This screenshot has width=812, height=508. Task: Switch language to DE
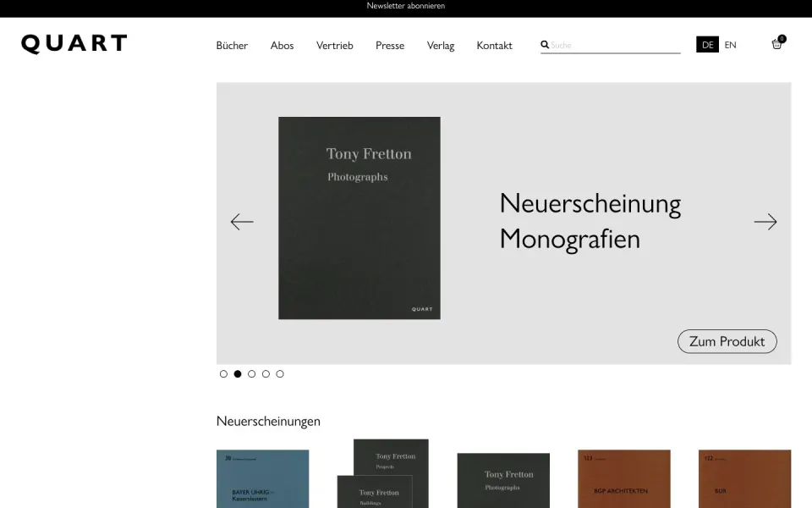point(707,45)
